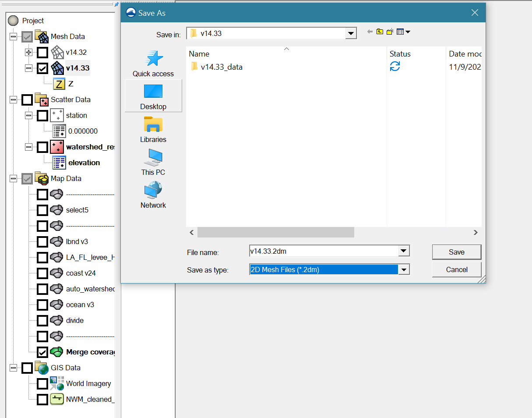
Task: Click the Create New Folder icon
Action: click(390, 32)
